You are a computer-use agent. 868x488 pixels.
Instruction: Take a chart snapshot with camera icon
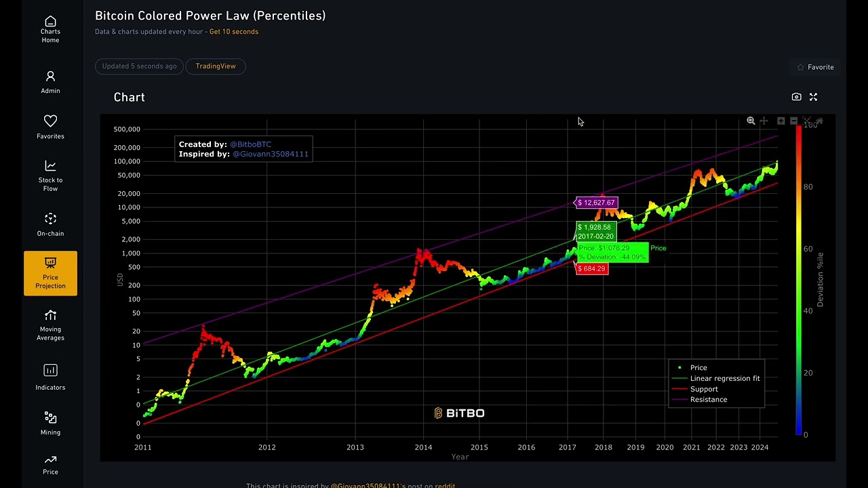(x=796, y=97)
